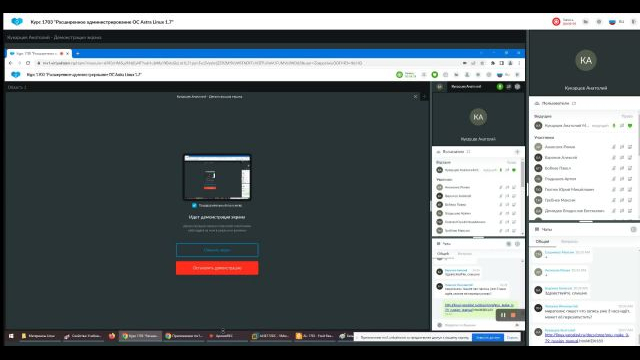Click the screen preview thumbnail in the center
Viewport: 640px width, 360px height.
tap(217, 177)
